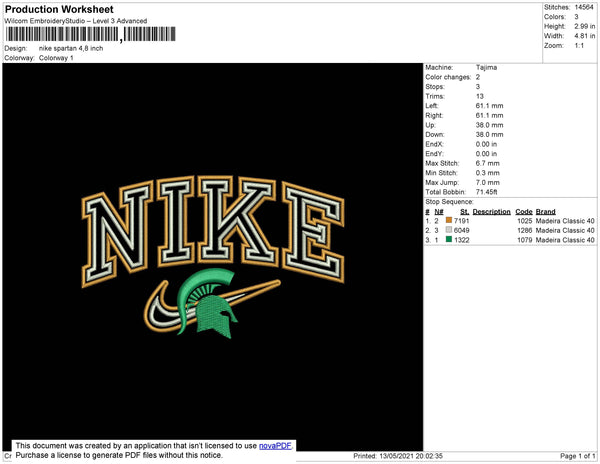This screenshot has height=464, width=600.
Task: Click the 'Stop Sequence:' heading
Action: click(x=449, y=202)
